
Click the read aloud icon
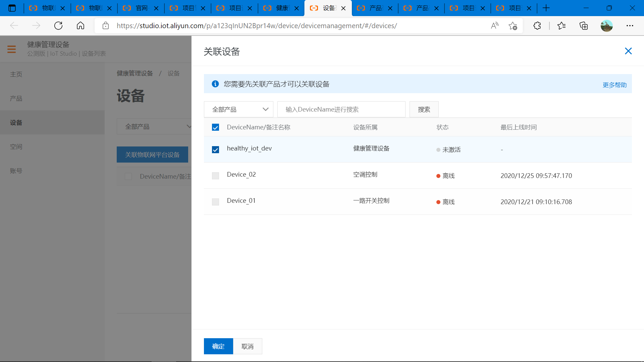(494, 26)
